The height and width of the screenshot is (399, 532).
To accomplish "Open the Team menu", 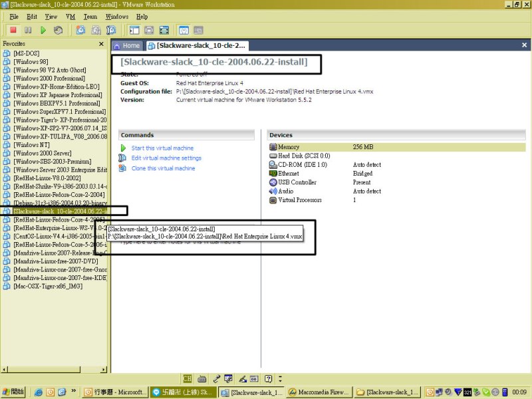I will tap(90, 17).
